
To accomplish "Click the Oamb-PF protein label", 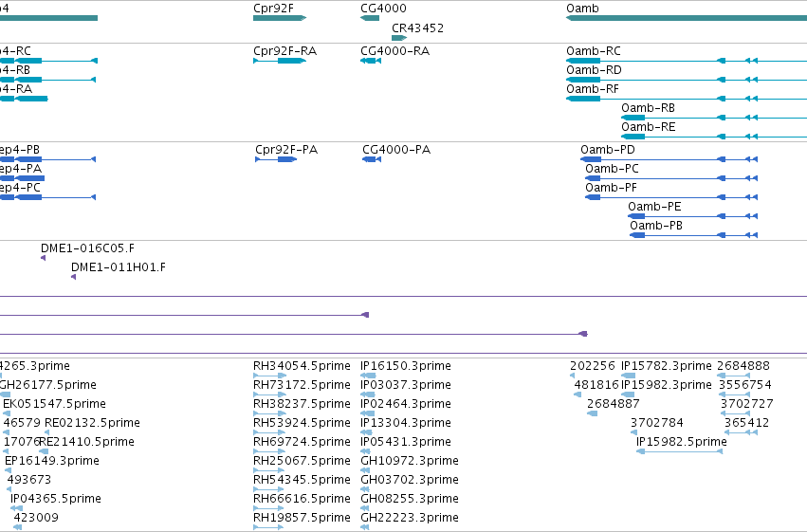I will 611,188.
